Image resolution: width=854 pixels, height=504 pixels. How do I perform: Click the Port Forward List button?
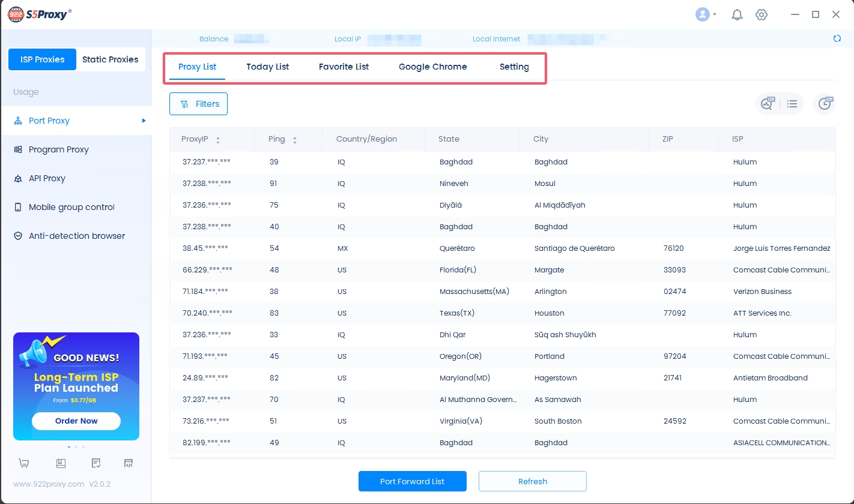click(x=412, y=481)
